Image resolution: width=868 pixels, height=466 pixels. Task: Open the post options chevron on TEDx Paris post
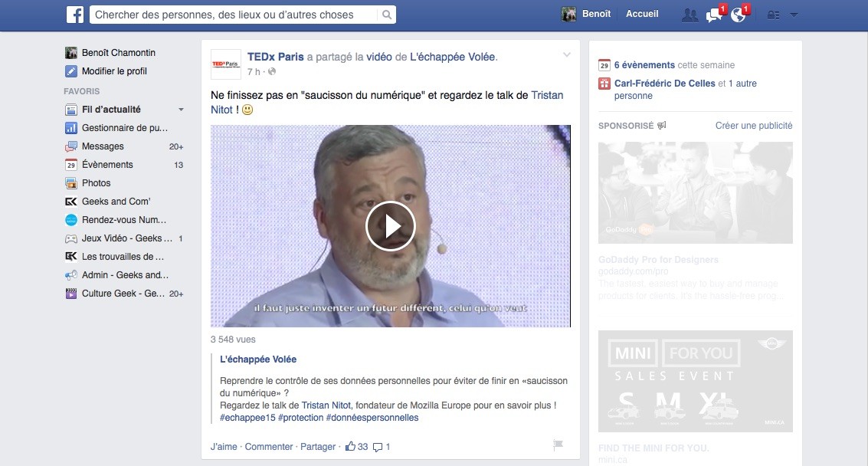pyautogui.click(x=567, y=54)
